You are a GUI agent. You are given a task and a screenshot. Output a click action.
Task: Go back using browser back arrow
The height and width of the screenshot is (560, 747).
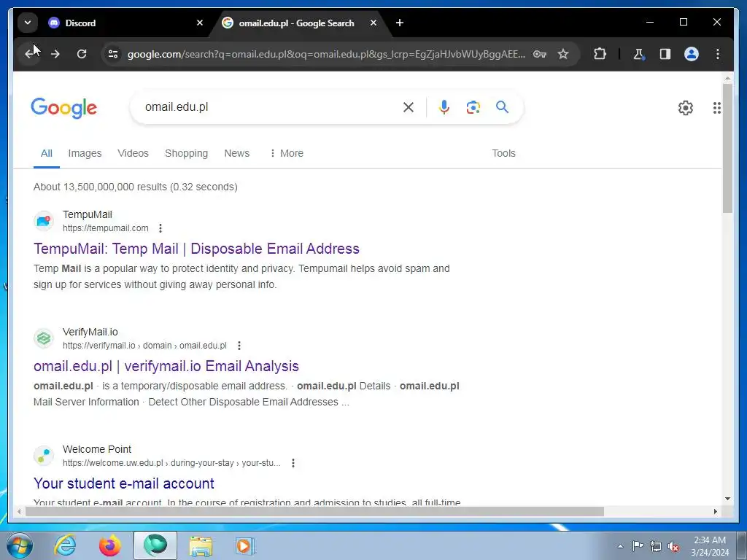point(31,54)
